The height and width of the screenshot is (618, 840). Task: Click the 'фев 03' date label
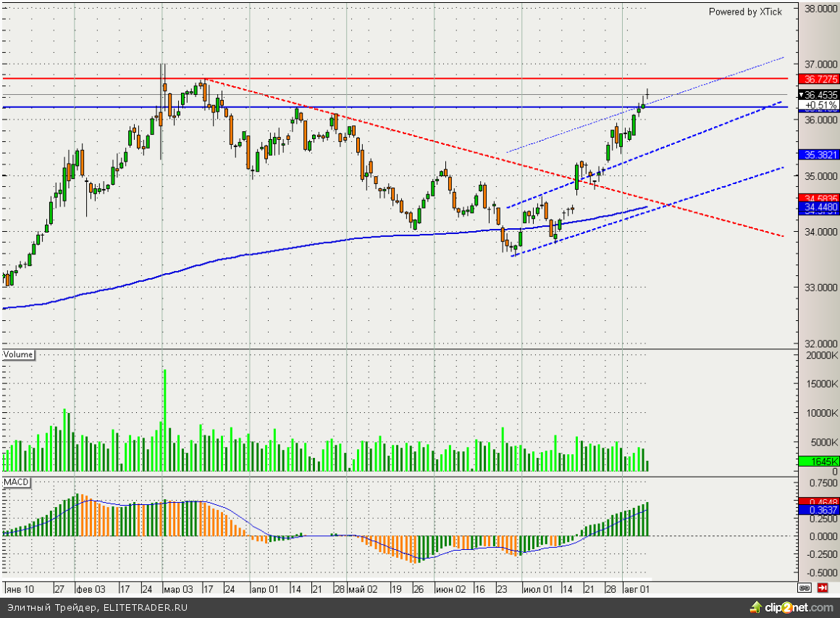[x=91, y=589]
